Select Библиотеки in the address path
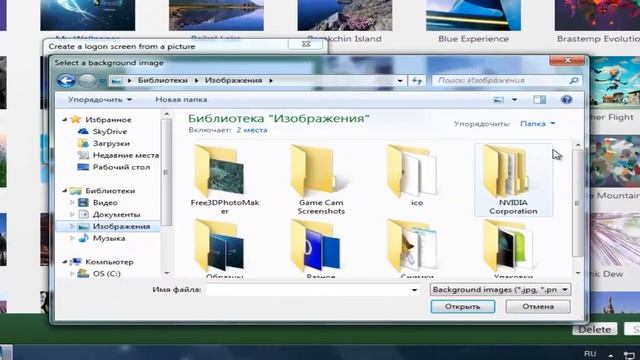This screenshot has width=640, height=360. 162,80
